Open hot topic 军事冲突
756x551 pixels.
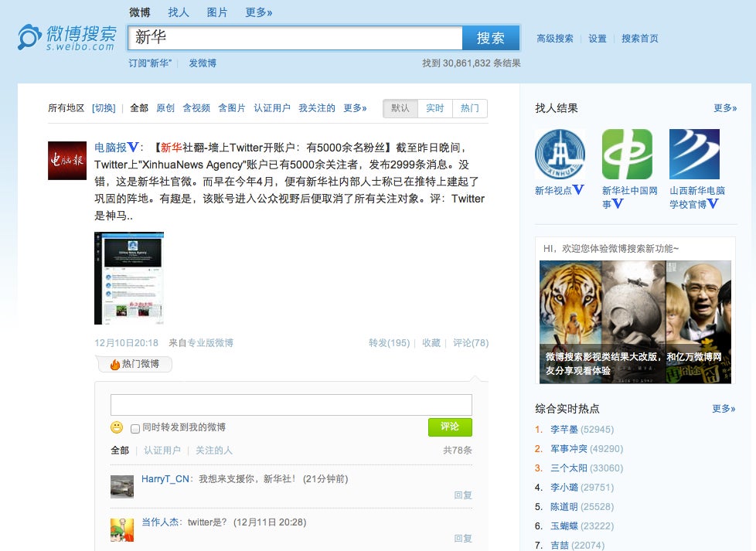point(569,449)
